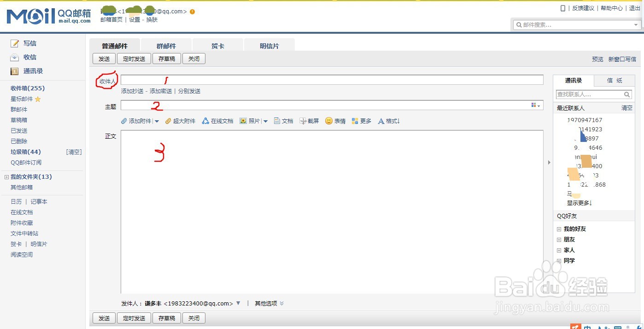The height and width of the screenshot is (329, 644).
Task: Select the 超大附件 large attachment option
Action: tap(180, 121)
